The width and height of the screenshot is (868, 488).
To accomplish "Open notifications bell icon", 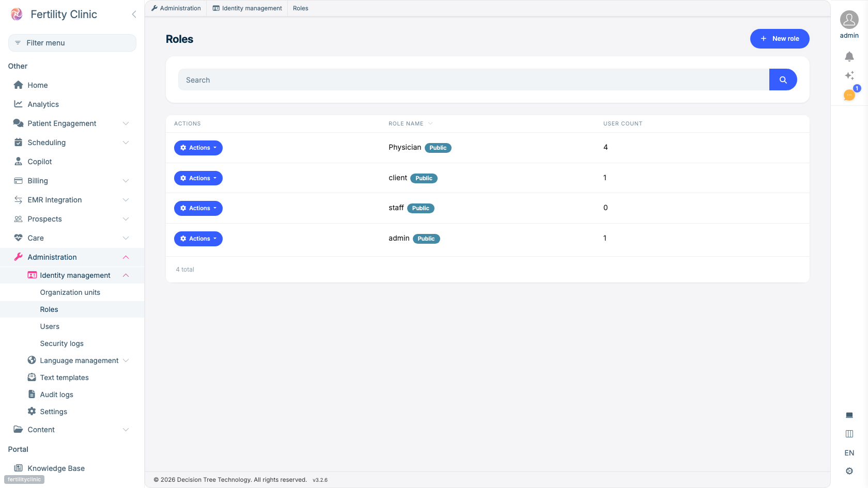I will click(849, 56).
